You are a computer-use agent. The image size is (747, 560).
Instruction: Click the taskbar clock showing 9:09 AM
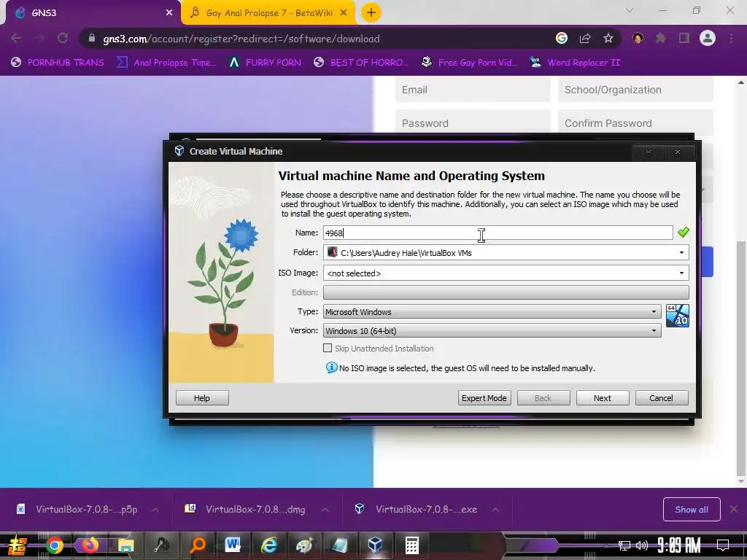[x=679, y=545]
